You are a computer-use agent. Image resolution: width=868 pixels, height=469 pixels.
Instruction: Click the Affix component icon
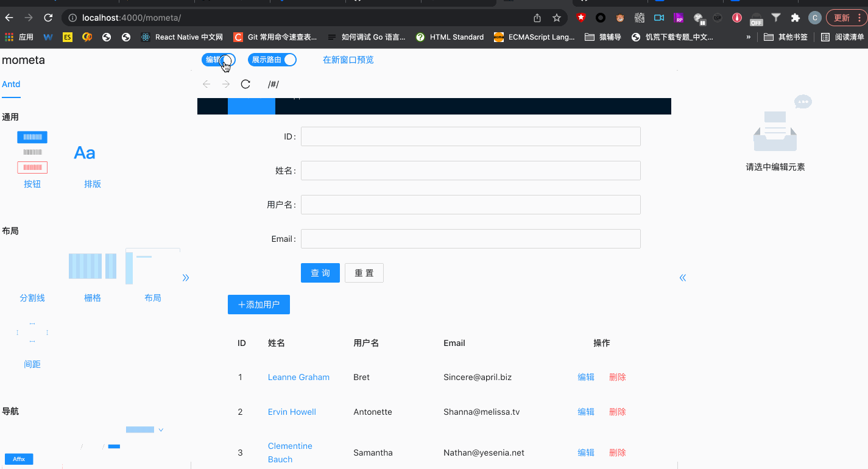(x=18, y=459)
